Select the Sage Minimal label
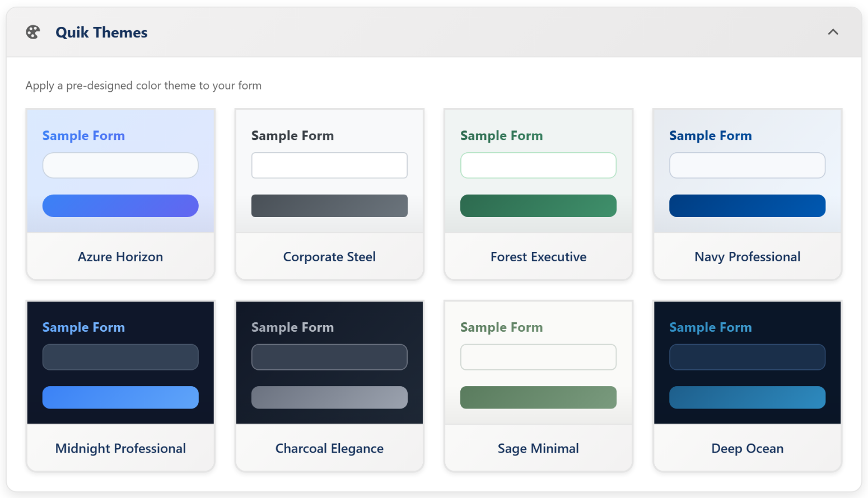The width and height of the screenshot is (868, 498). (538, 448)
